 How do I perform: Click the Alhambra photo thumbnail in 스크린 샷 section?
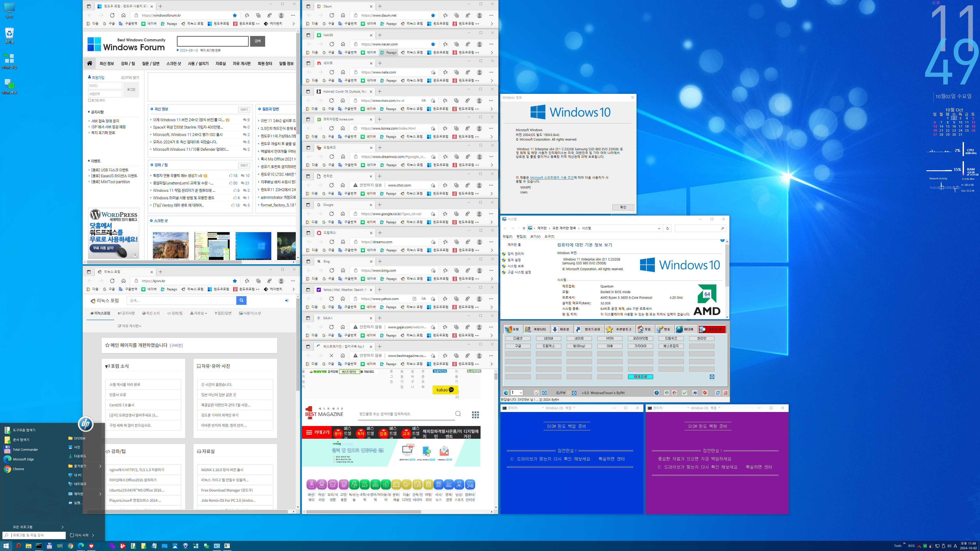[170, 246]
